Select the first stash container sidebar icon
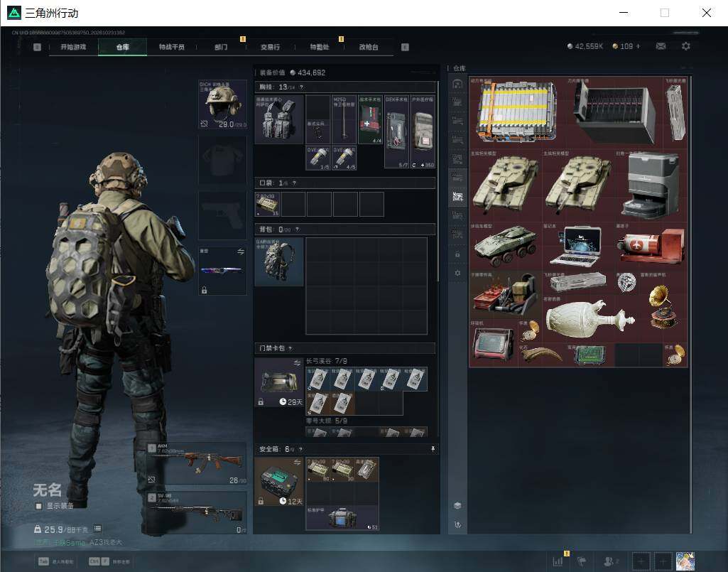This screenshot has width=728, height=572. pyautogui.click(x=457, y=84)
